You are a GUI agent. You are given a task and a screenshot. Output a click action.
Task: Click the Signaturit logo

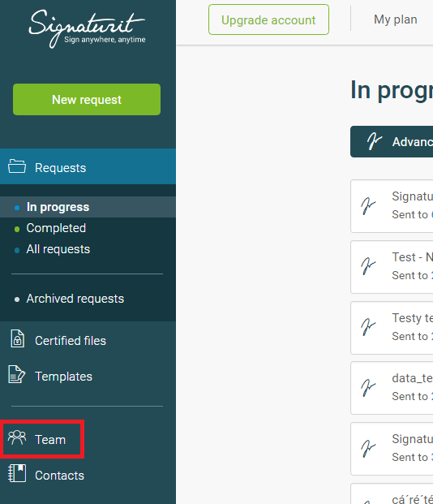(x=87, y=28)
